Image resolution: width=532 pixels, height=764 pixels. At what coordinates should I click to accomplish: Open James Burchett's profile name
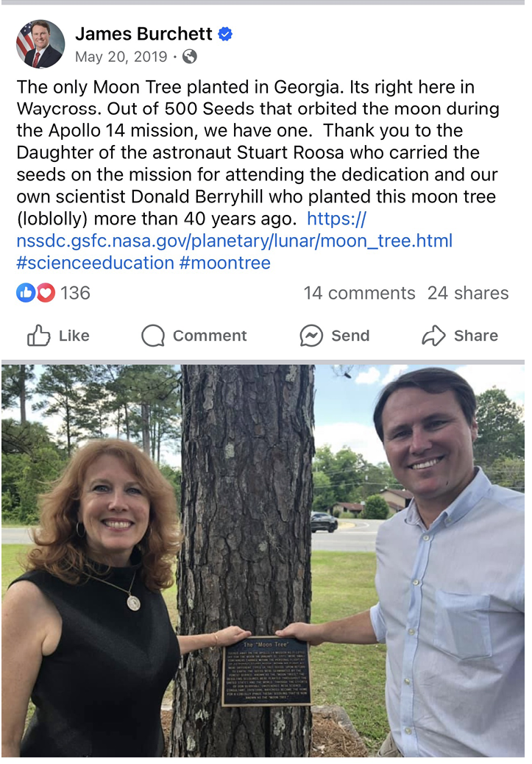pyautogui.click(x=142, y=33)
